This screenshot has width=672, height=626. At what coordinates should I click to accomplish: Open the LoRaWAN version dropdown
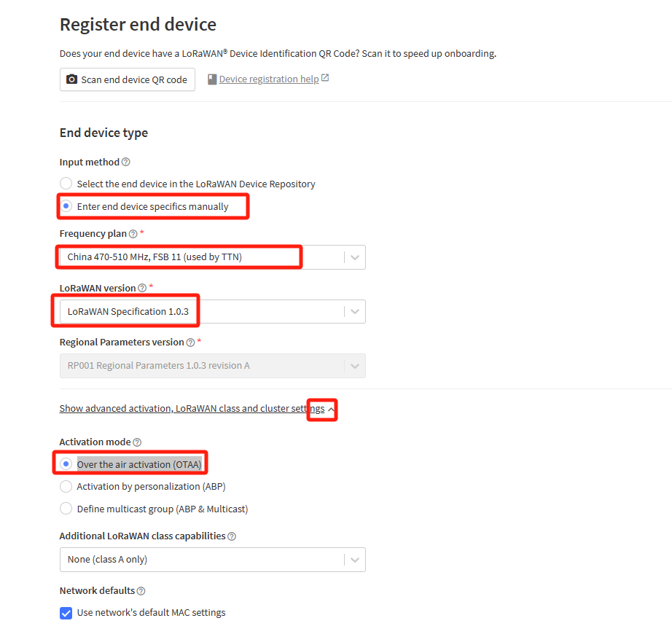pos(213,311)
